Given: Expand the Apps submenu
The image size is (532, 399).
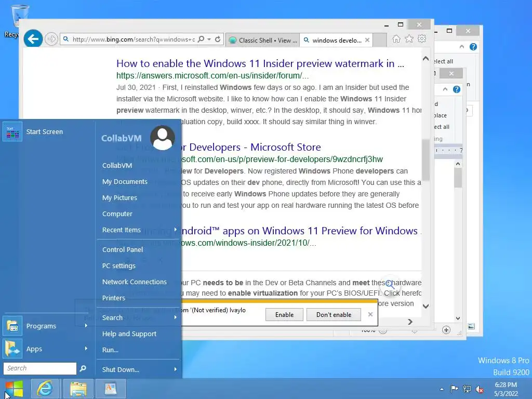Looking at the screenshot, I should [x=46, y=349].
